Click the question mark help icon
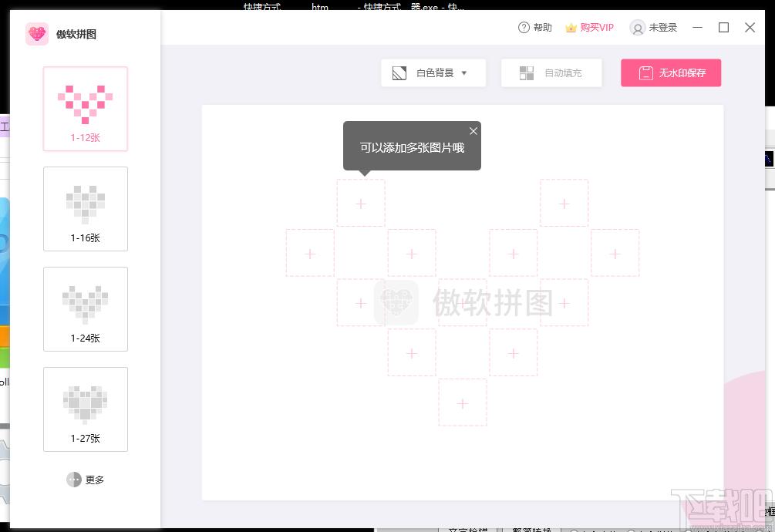 point(524,28)
